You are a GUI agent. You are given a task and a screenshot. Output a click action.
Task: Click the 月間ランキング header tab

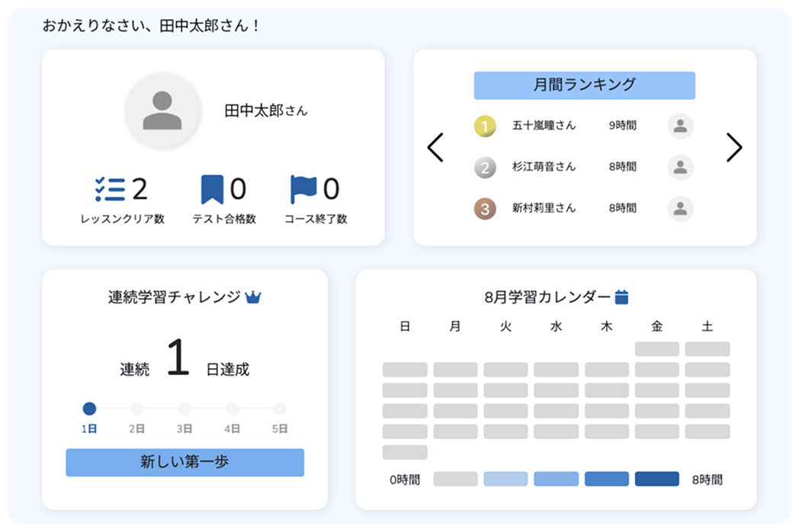(584, 85)
